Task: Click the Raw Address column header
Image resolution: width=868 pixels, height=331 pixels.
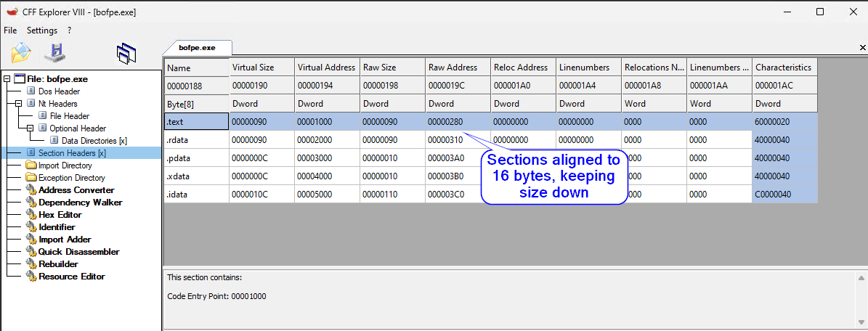Action: click(458, 67)
